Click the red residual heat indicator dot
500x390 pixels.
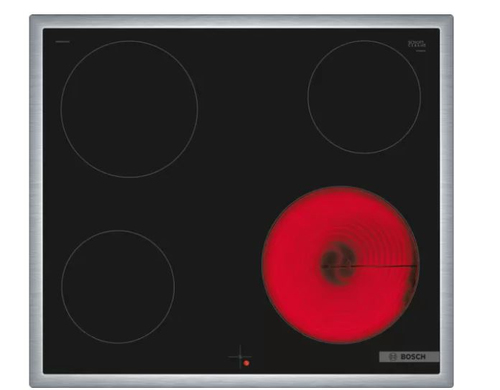[246, 363]
